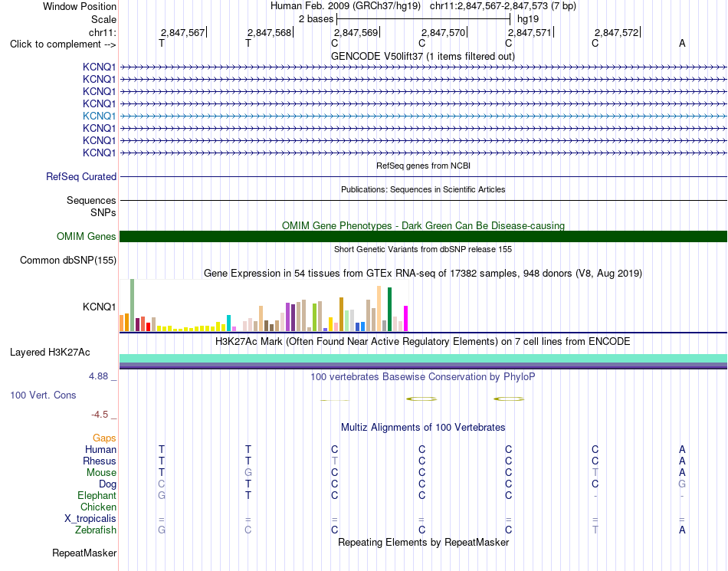Screen dimensions: 728x571
Task: Click the Chicken alignment row label
Action: point(98,507)
